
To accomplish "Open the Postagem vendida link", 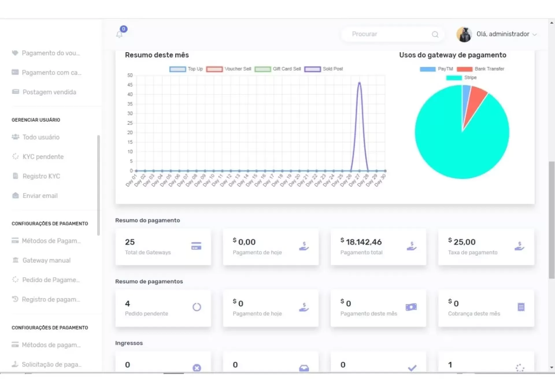I will (49, 92).
